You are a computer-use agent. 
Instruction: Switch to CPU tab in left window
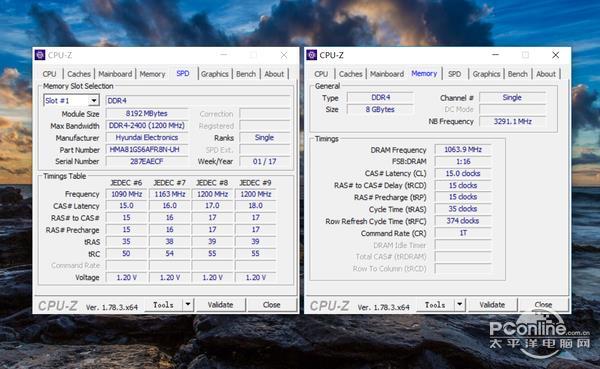(49, 74)
